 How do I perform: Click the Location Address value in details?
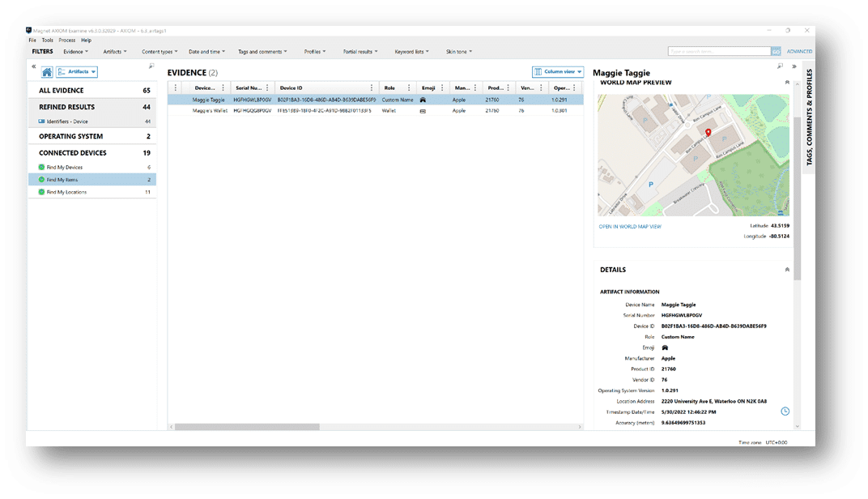[x=714, y=402]
